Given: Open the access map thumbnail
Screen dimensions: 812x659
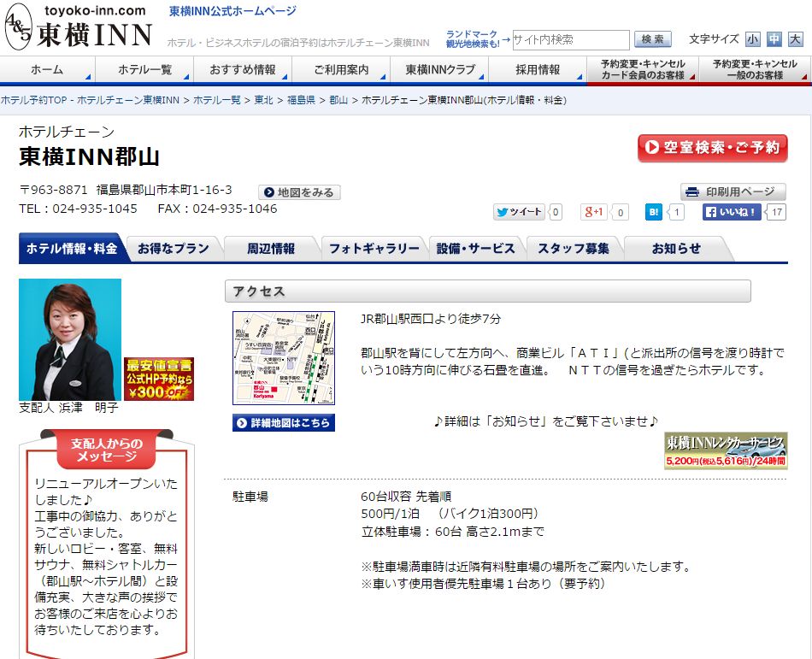Looking at the screenshot, I should pyautogui.click(x=284, y=358).
